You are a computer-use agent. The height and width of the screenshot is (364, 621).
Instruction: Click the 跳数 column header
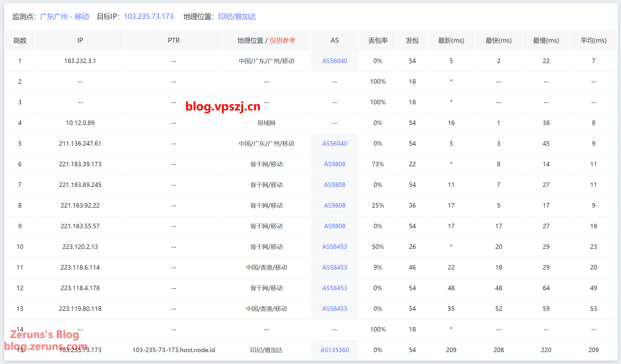click(20, 40)
